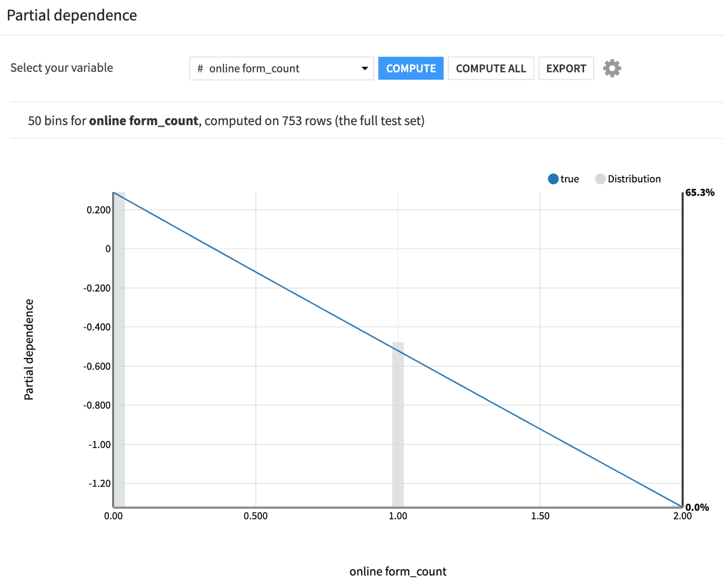
Task: Open the partial dependence settings gear
Action: [612, 69]
